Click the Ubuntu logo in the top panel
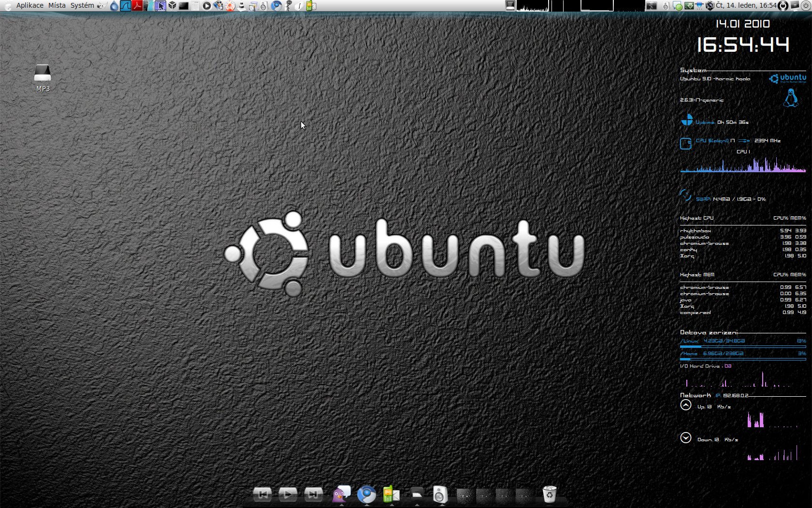 pyautogui.click(x=7, y=5)
